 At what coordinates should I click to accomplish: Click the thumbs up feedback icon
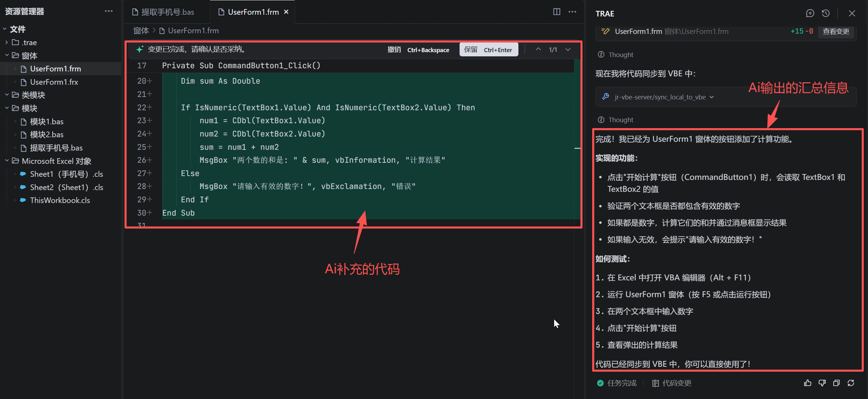coord(807,383)
